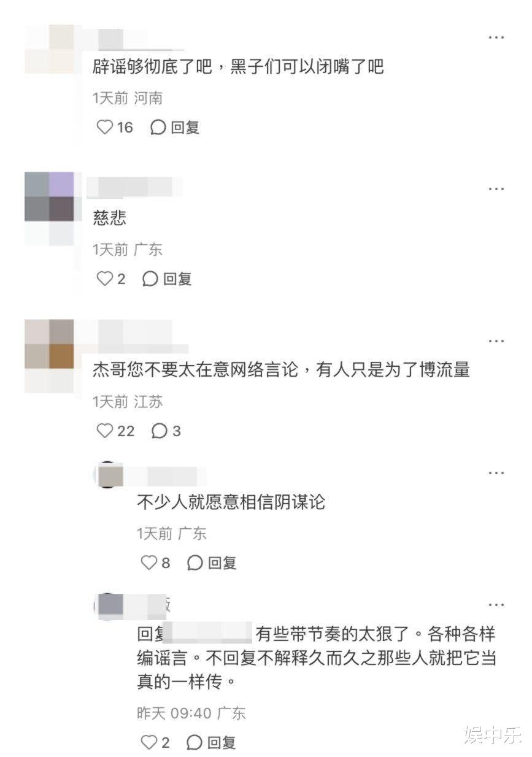Open the blurred username mentioned after 回复

pos(208,632)
